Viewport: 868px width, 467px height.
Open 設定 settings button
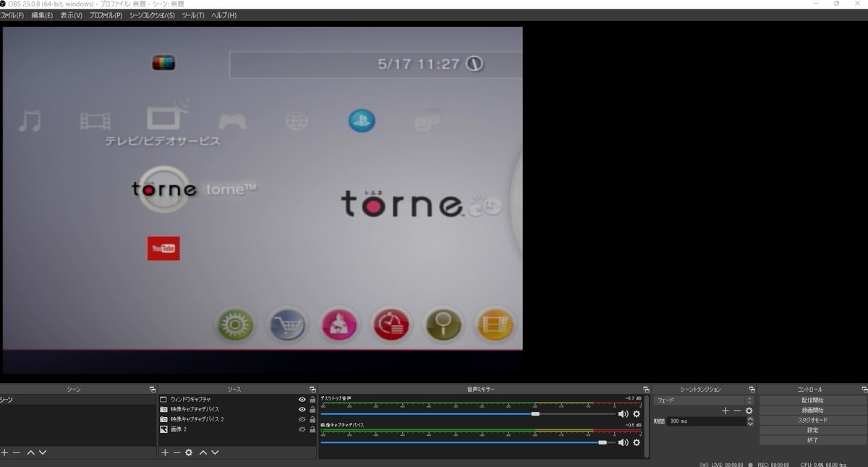(x=812, y=430)
